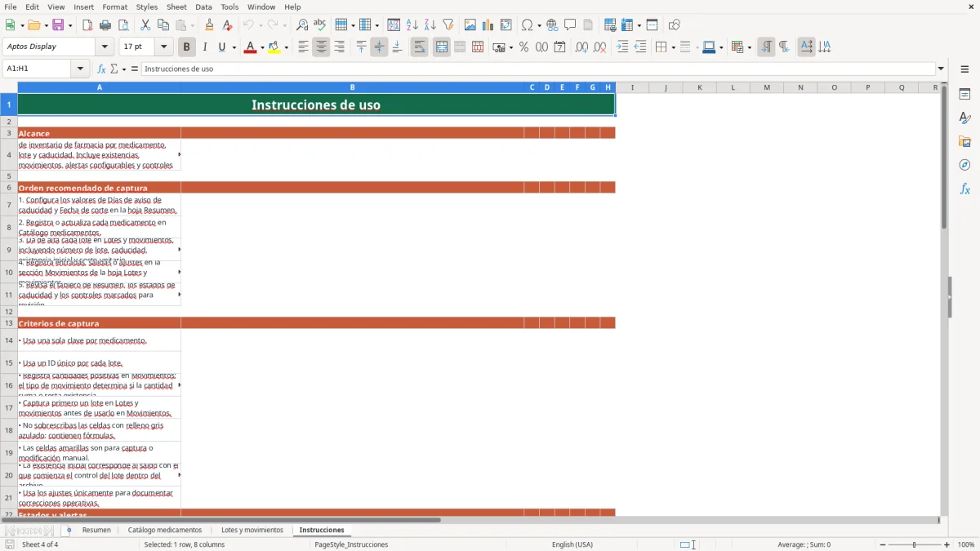This screenshot has width=980, height=551.
Task: Open the File menu
Action: point(11,7)
